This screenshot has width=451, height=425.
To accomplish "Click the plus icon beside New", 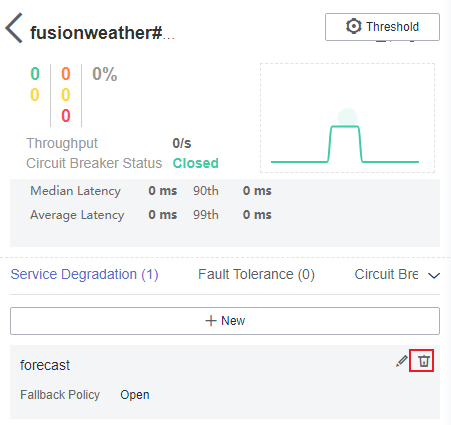I will coord(211,321).
